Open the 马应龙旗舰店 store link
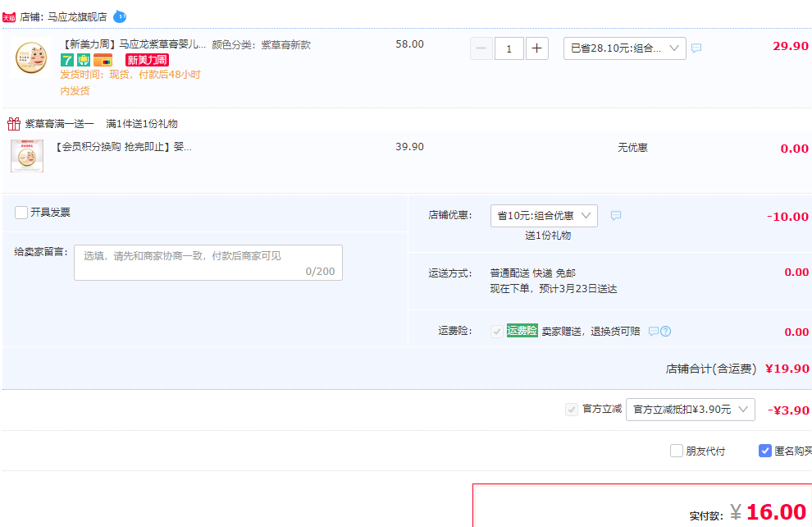 [x=77, y=17]
